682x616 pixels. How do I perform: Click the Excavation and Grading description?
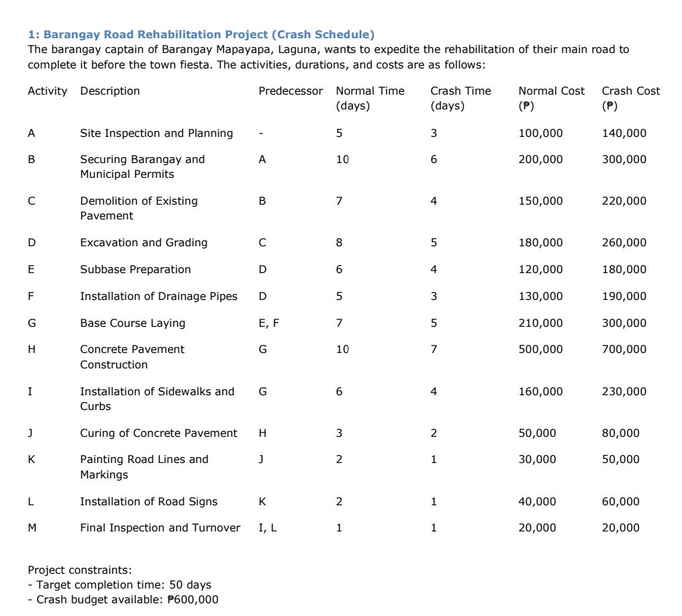[x=144, y=242]
